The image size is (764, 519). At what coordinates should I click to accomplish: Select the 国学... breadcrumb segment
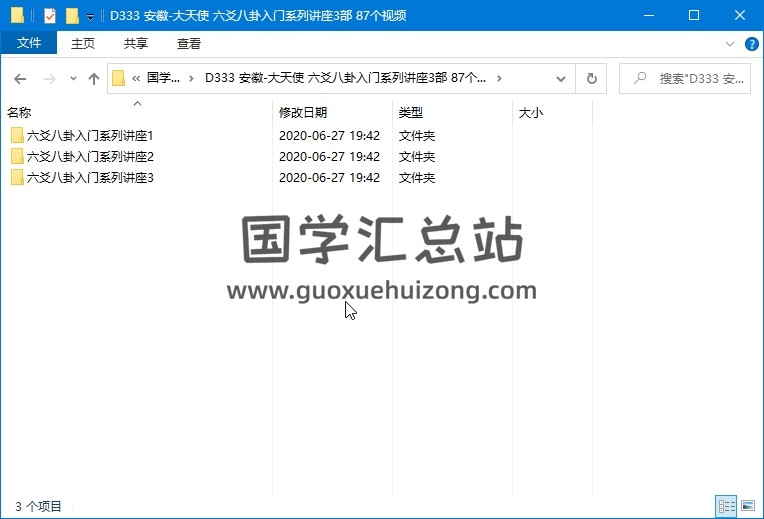[163, 78]
